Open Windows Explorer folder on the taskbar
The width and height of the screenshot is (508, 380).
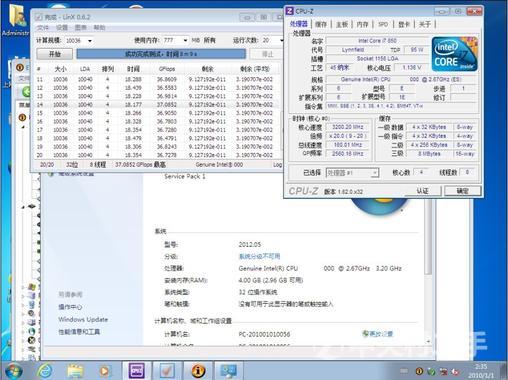(x=75, y=371)
